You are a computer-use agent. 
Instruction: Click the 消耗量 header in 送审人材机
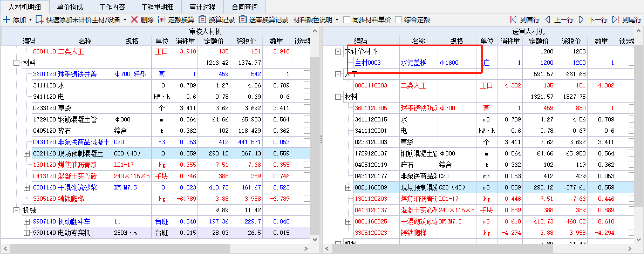point(510,41)
